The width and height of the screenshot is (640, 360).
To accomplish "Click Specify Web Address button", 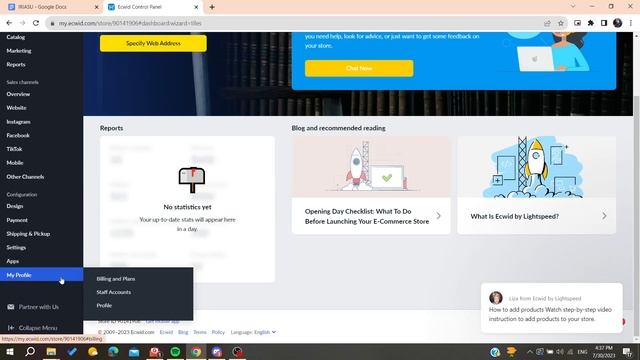I will 153,43.
